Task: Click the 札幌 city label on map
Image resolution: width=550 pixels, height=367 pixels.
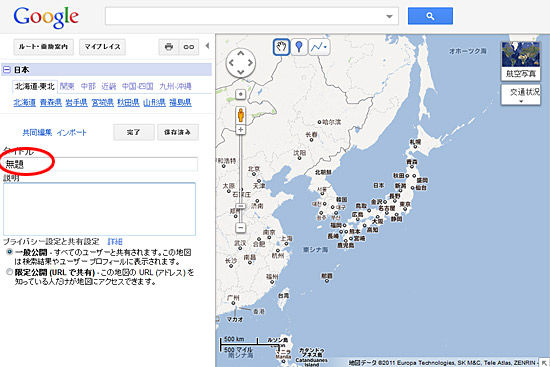Action: [415, 142]
